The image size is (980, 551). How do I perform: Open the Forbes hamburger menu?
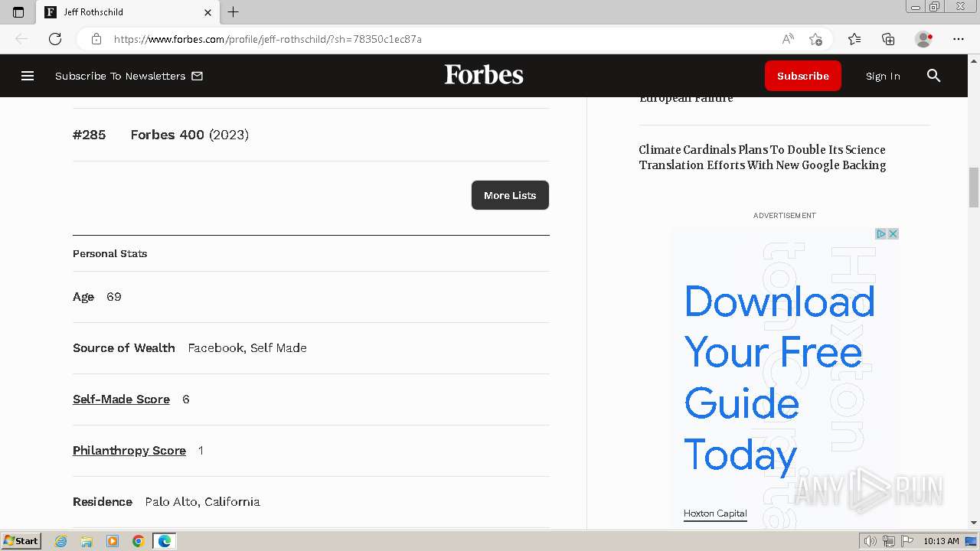click(x=28, y=76)
